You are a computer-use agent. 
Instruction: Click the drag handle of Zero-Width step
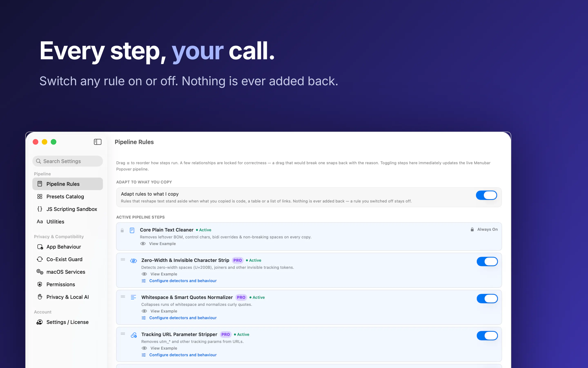coord(123,259)
